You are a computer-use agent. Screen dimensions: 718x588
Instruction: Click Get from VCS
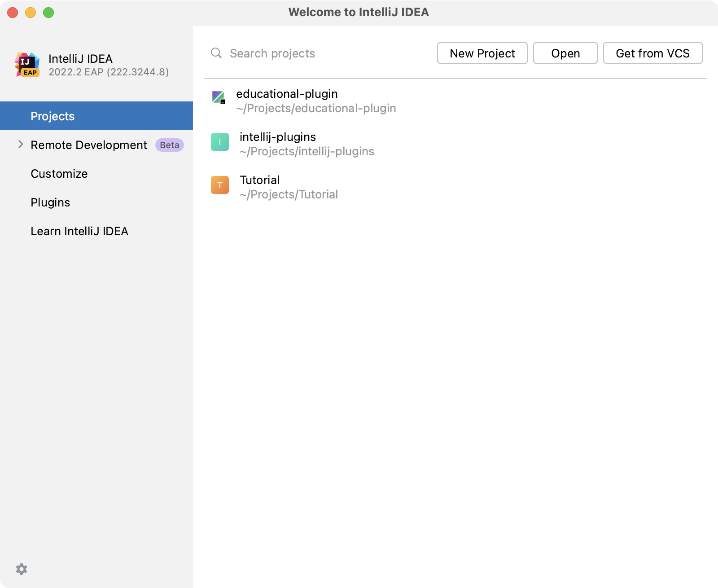click(652, 53)
